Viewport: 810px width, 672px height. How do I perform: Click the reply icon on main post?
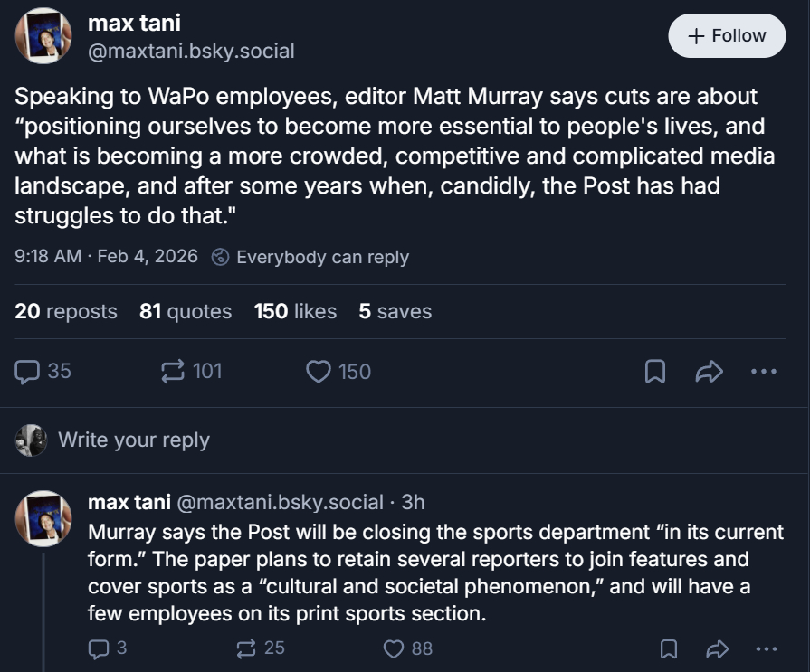(x=29, y=372)
